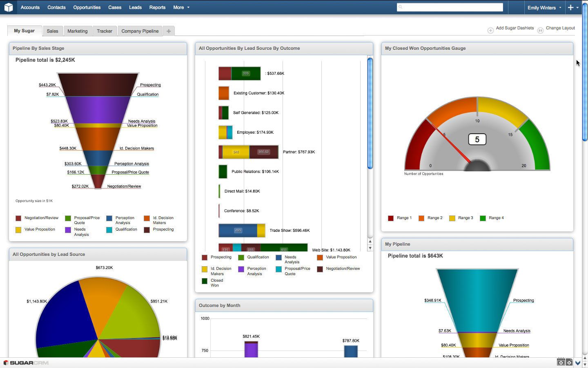Open the Reports module
Screen dimensions: 588x368
pyautogui.click(x=157, y=7)
